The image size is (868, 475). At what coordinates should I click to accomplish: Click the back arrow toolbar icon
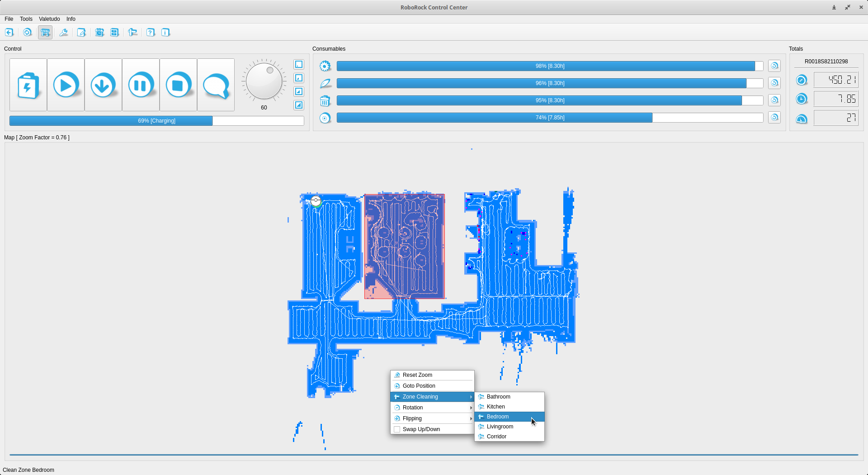point(9,32)
